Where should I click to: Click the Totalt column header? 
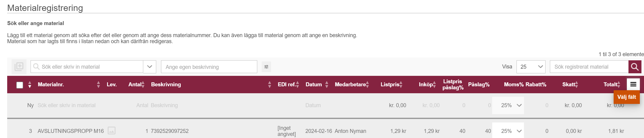click(x=610, y=84)
